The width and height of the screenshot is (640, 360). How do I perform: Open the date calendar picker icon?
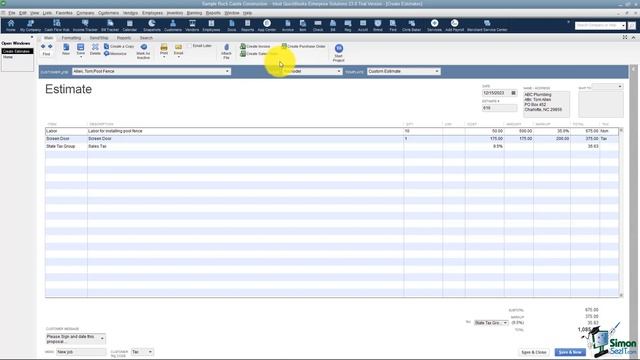point(513,93)
